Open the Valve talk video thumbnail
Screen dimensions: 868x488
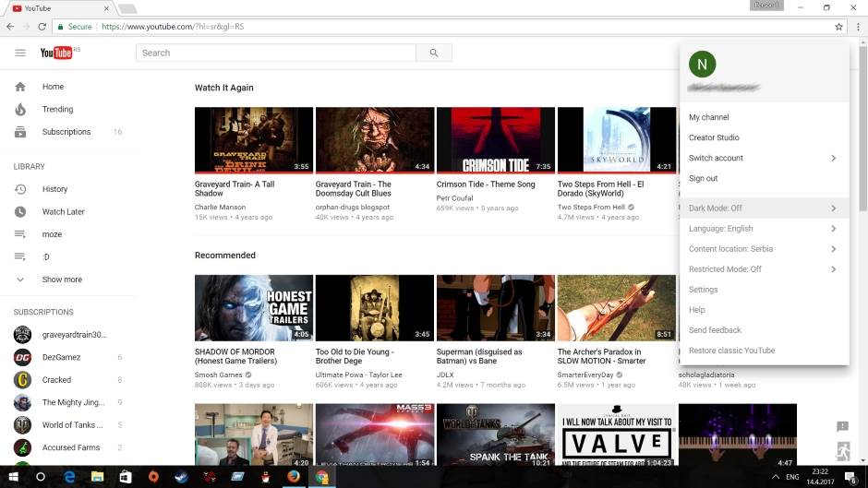[x=617, y=434]
